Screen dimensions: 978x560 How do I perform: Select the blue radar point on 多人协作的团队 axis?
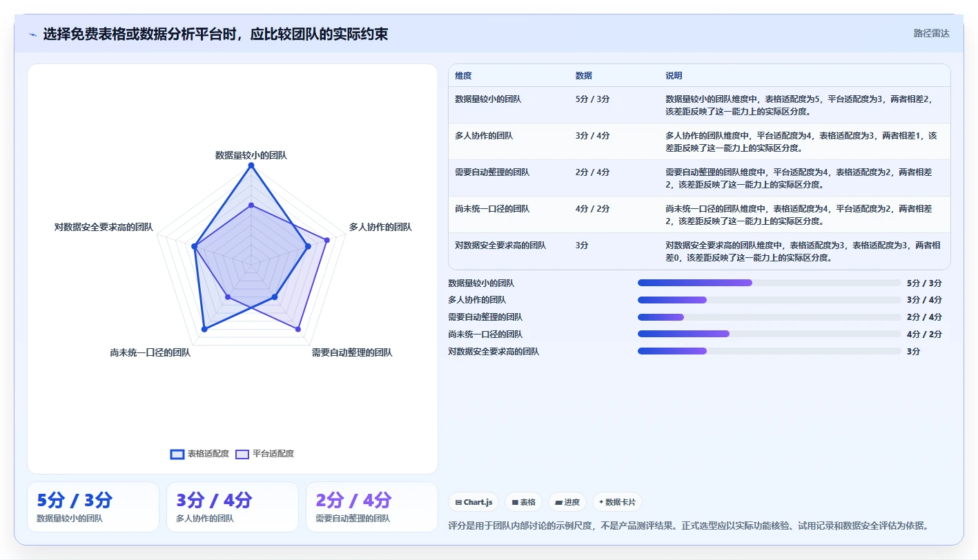[x=308, y=247]
